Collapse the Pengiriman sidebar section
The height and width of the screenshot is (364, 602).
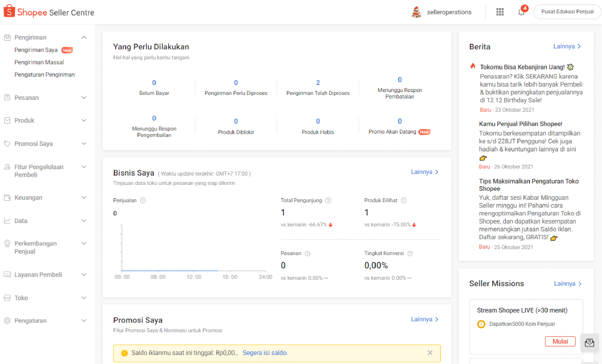pos(84,37)
